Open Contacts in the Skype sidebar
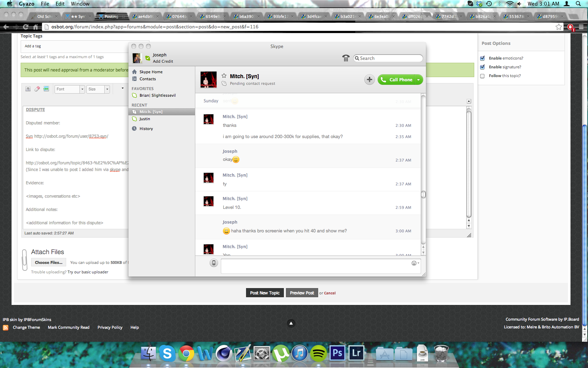 (147, 79)
